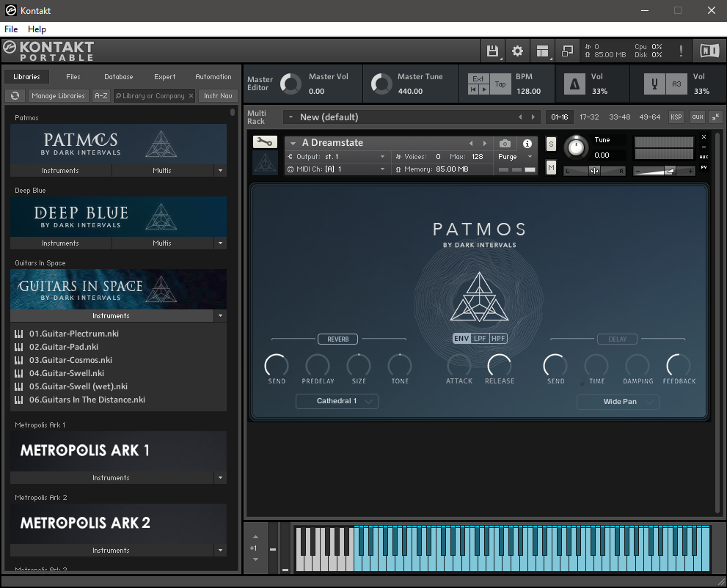Toggle the PV button on the instrument
The image size is (727, 588).
(704, 167)
